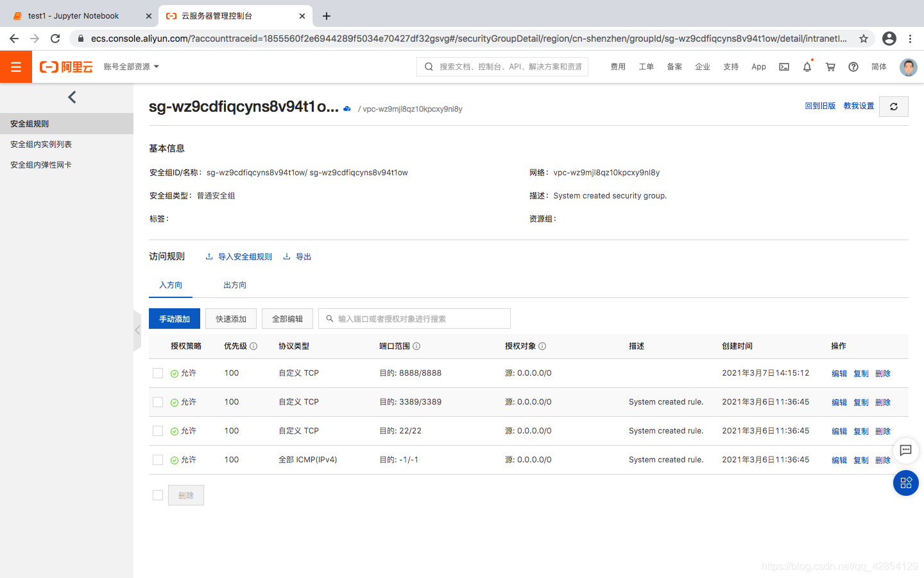Click 教我设置 link

coord(859,106)
